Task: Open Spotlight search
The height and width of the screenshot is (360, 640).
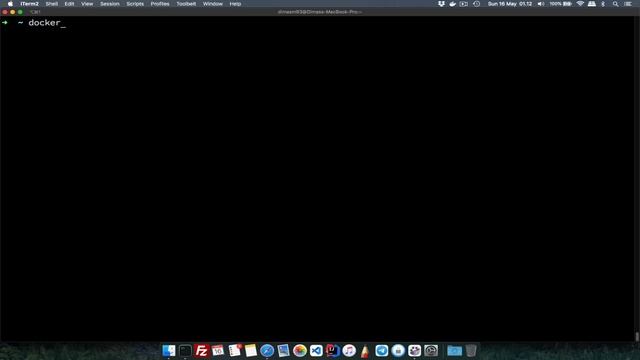Action: coord(616,4)
